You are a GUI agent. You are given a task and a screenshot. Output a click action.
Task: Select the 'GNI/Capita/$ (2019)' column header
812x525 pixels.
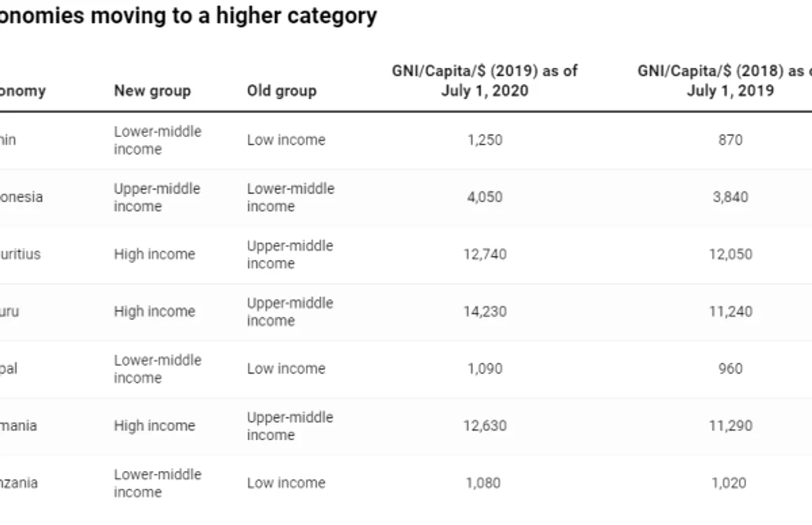point(484,80)
